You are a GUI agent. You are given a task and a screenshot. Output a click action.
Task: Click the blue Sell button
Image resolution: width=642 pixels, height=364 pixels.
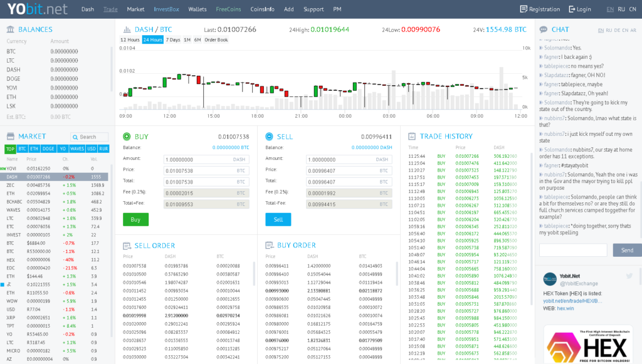(x=278, y=220)
